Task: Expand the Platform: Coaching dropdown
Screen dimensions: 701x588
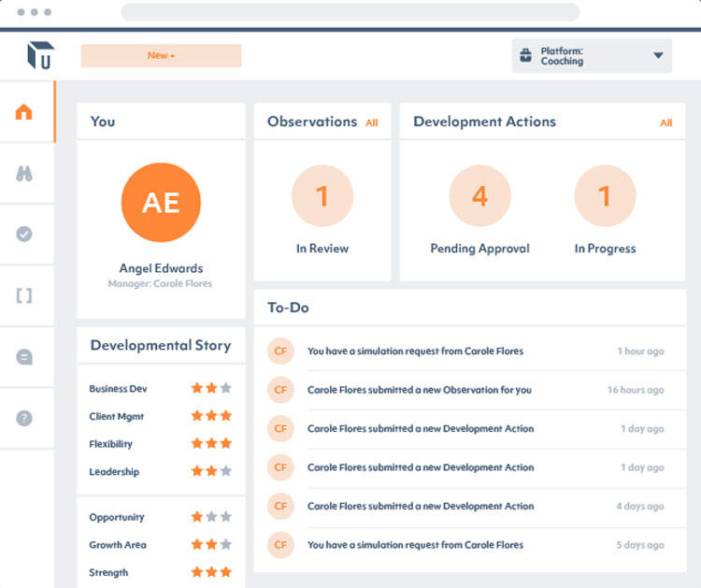Action: coord(658,56)
